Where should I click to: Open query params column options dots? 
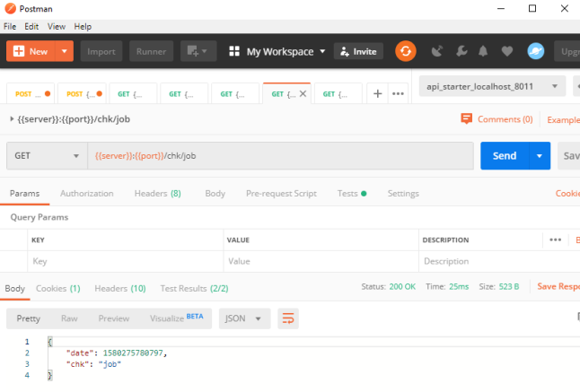click(555, 240)
